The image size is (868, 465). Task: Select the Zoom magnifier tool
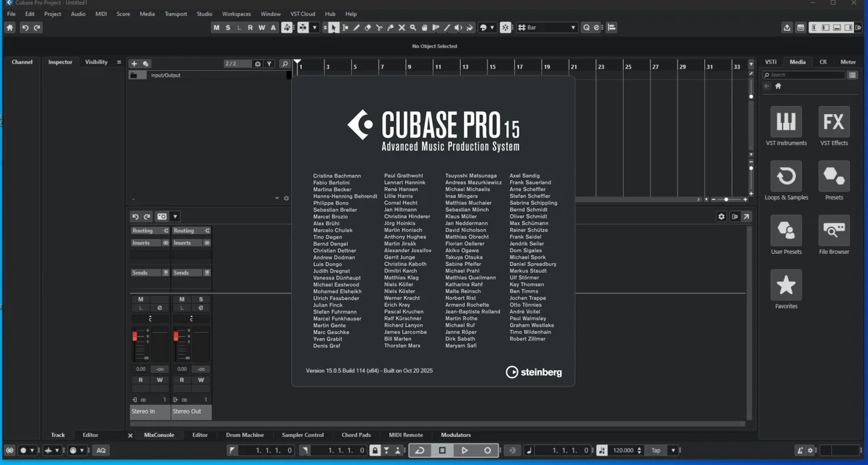[413, 27]
